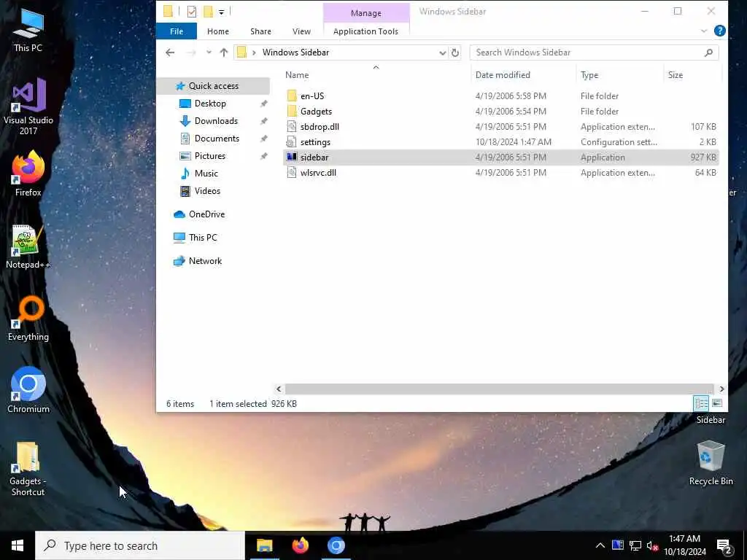Switch to details view layout
This screenshot has width=747, height=560.
701,404
